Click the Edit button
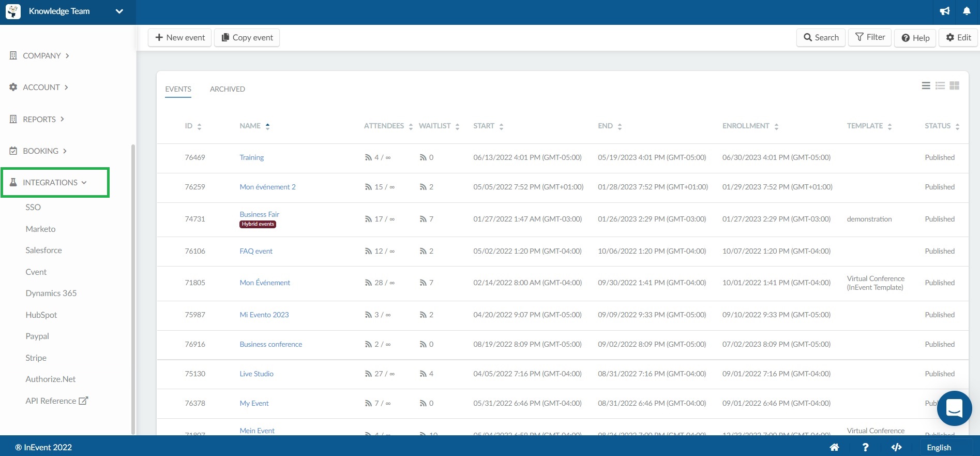 (x=958, y=37)
